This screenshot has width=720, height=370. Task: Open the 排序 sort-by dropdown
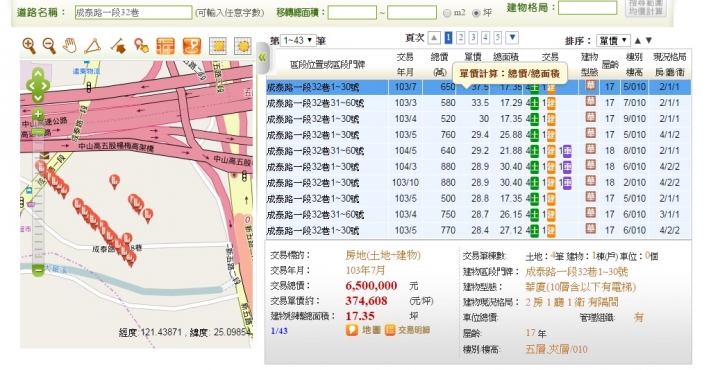613,40
